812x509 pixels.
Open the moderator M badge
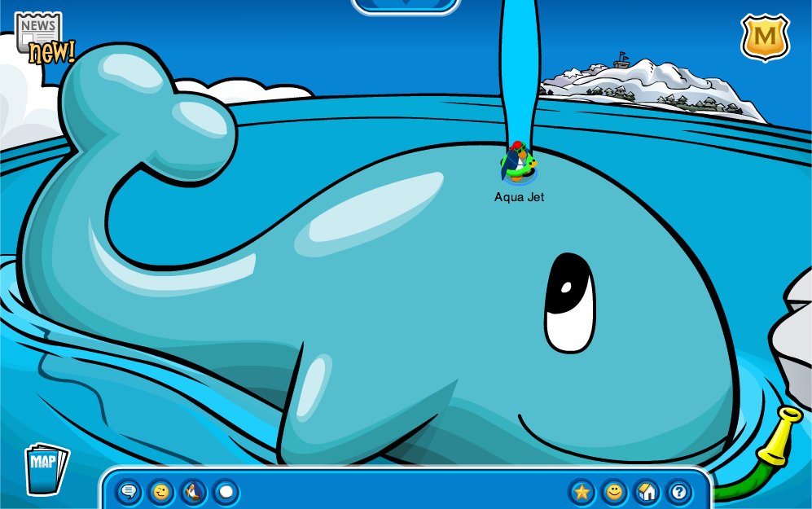[x=765, y=37]
